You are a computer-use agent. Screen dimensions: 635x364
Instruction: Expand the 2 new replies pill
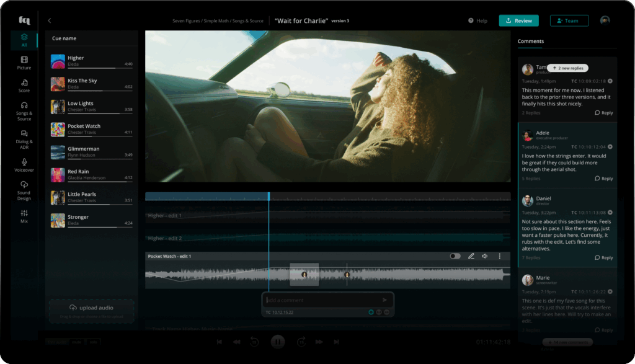click(x=567, y=68)
